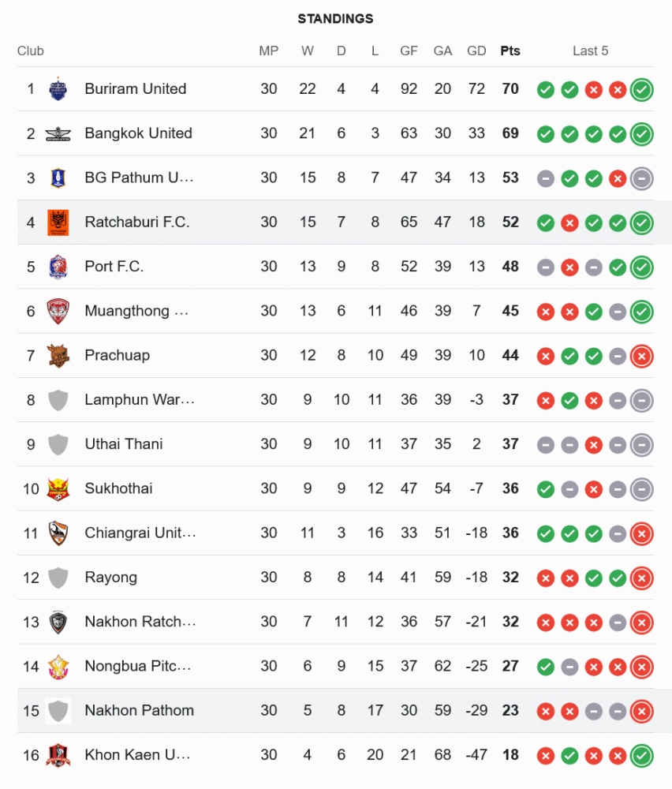Viewport: 672px width, 789px height.
Task: Click the Last 5 column header
Action: (x=590, y=51)
